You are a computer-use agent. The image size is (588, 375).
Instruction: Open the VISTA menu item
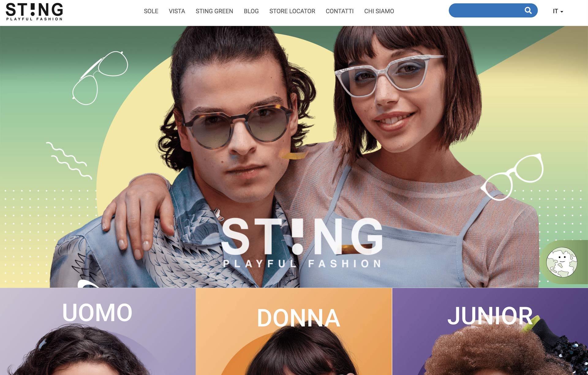pyautogui.click(x=177, y=11)
